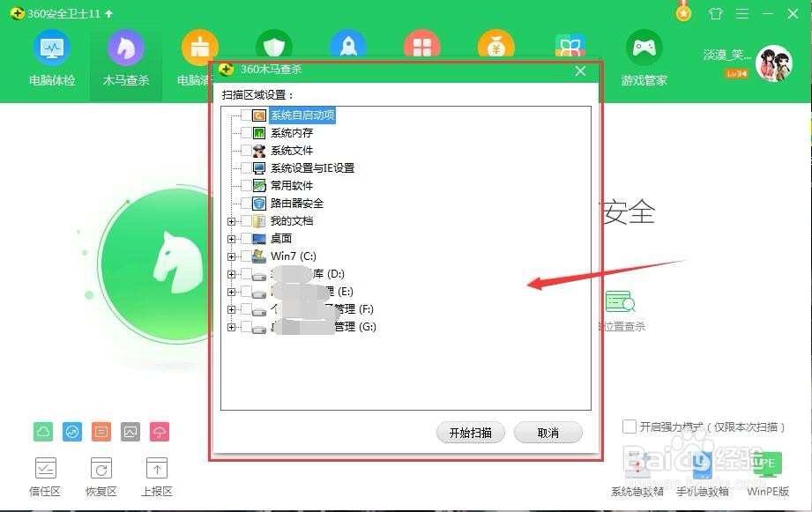Select 我的文档 tree row
The image size is (812, 512).
[x=292, y=221]
